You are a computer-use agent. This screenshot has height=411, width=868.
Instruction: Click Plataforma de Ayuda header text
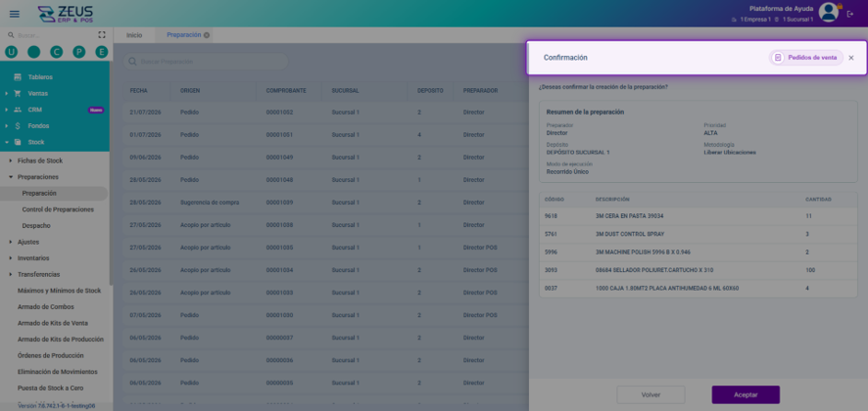point(781,8)
